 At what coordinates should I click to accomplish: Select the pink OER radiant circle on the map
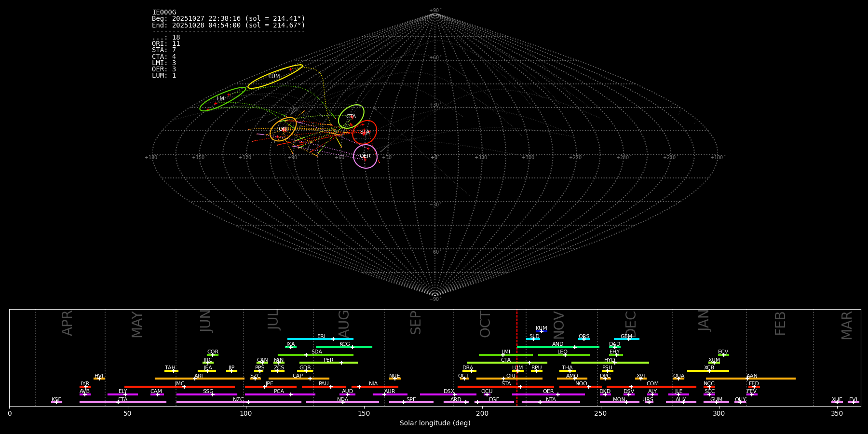click(x=365, y=156)
